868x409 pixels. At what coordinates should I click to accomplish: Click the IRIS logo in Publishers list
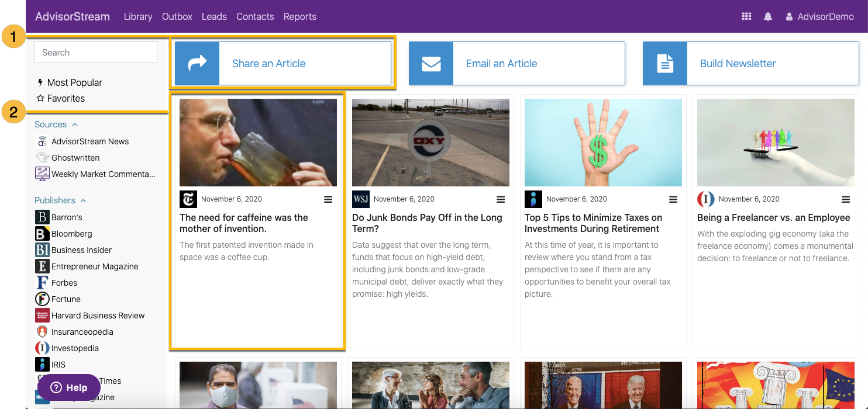click(x=42, y=365)
